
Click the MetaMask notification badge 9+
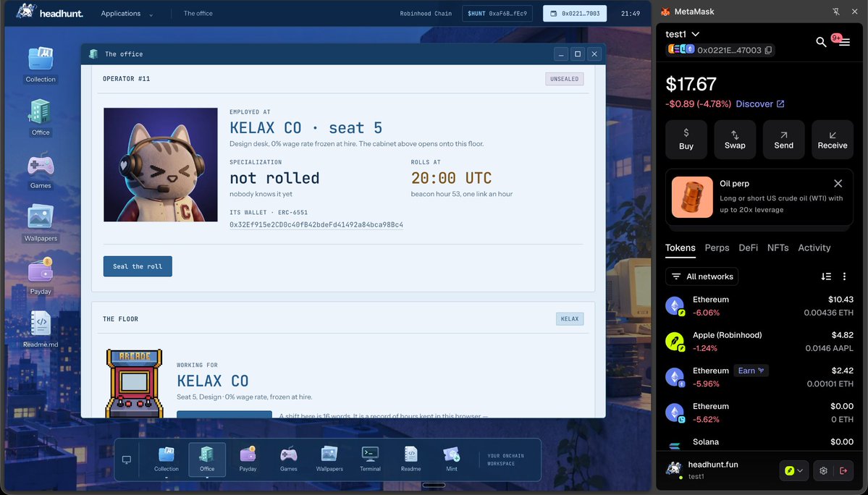point(836,38)
